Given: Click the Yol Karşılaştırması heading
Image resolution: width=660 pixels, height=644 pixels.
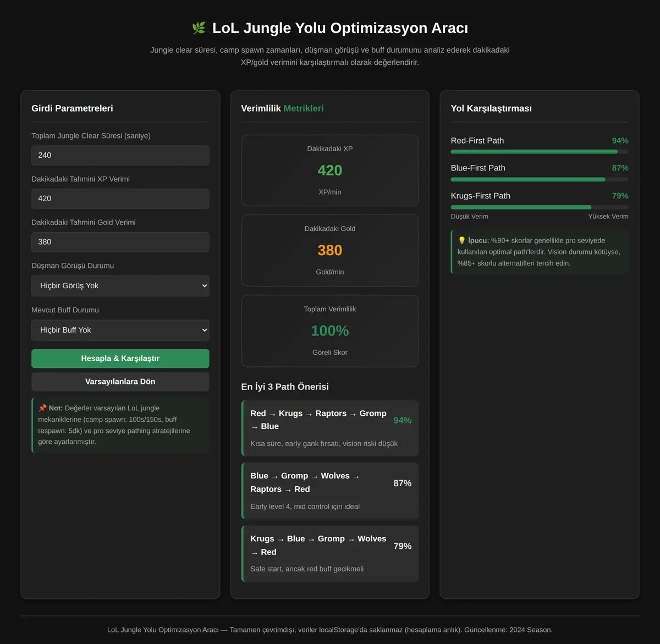Looking at the screenshot, I should [x=491, y=108].
